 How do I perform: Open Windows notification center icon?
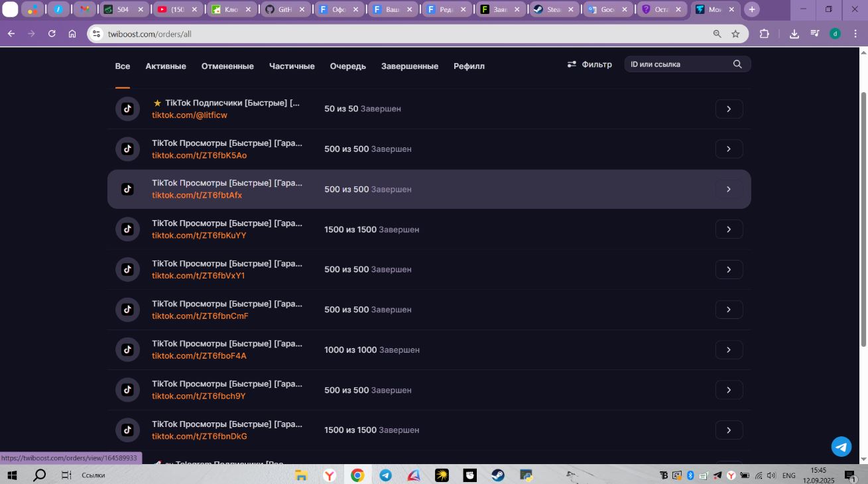pos(850,475)
